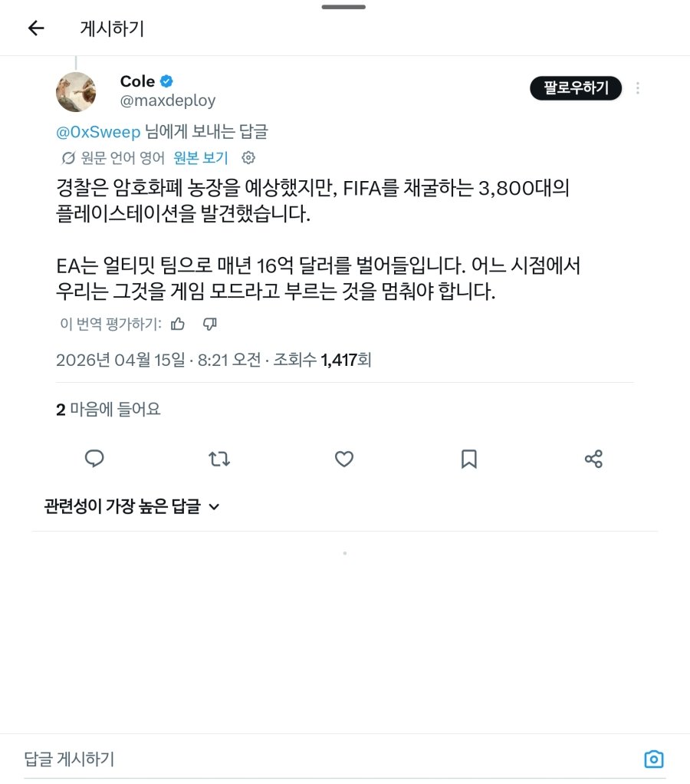Open the three-dot more options menu
The height and width of the screenshot is (784, 690).
[638, 88]
